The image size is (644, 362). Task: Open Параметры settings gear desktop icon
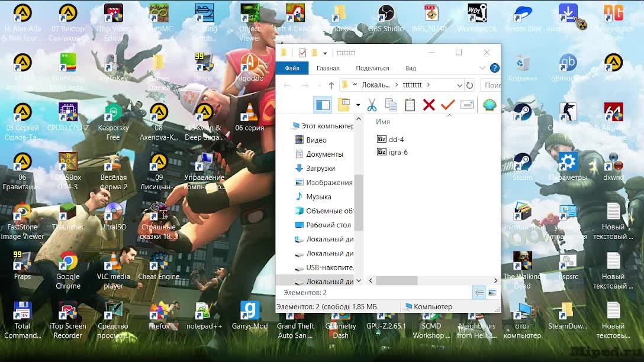pos(568,167)
